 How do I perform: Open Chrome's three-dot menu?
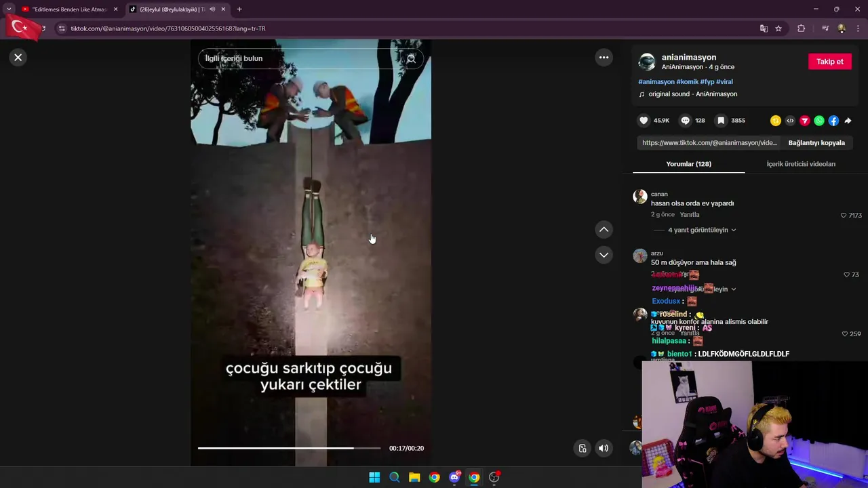pyautogui.click(x=859, y=28)
